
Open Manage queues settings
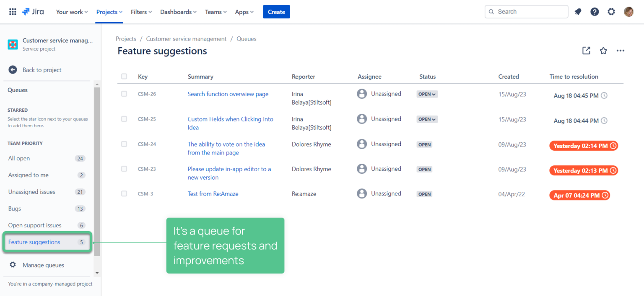[43, 265]
